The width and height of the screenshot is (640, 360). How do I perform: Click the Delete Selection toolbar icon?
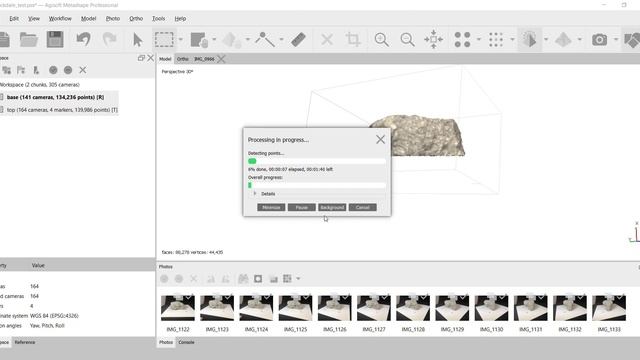click(327, 40)
